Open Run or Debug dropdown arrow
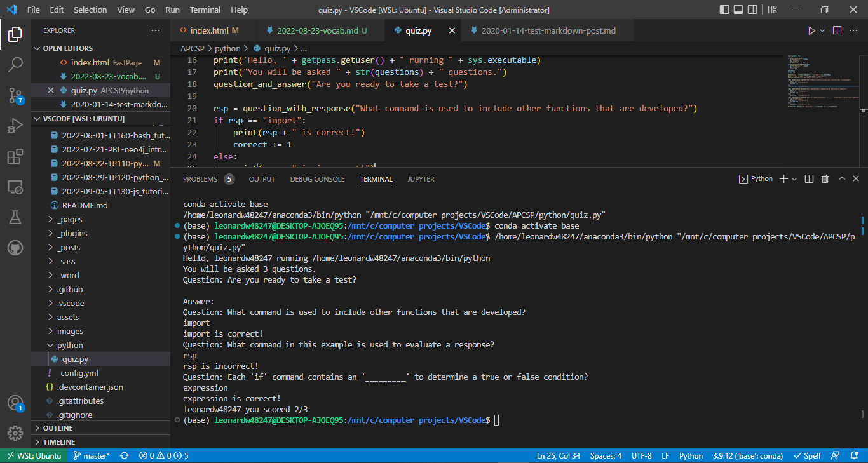Screen dimensions: 868x463 pyautogui.click(x=822, y=30)
